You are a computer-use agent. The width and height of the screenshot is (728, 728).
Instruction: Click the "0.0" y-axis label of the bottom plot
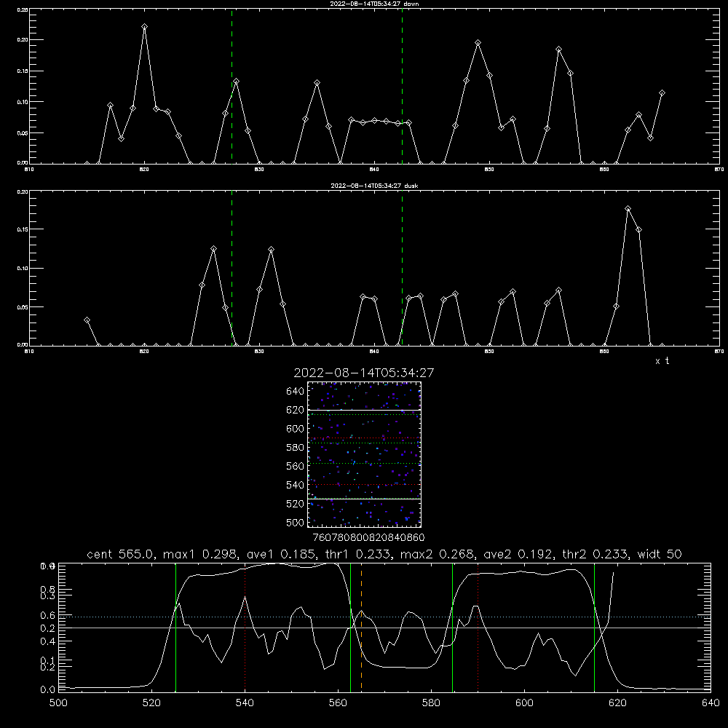[x=48, y=690]
